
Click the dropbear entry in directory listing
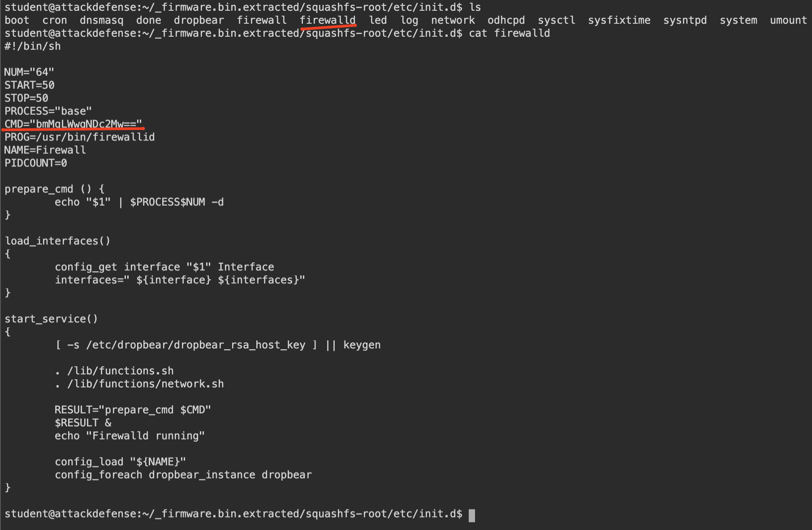tap(199, 20)
